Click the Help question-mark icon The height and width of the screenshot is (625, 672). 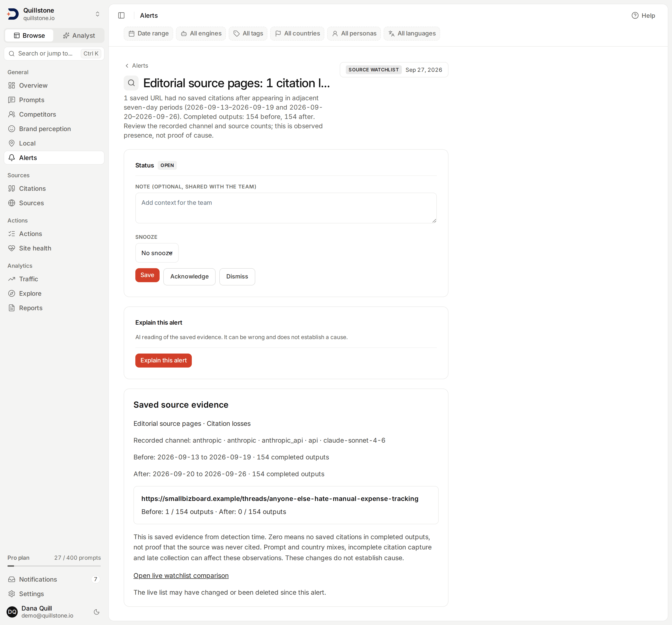pyautogui.click(x=635, y=16)
